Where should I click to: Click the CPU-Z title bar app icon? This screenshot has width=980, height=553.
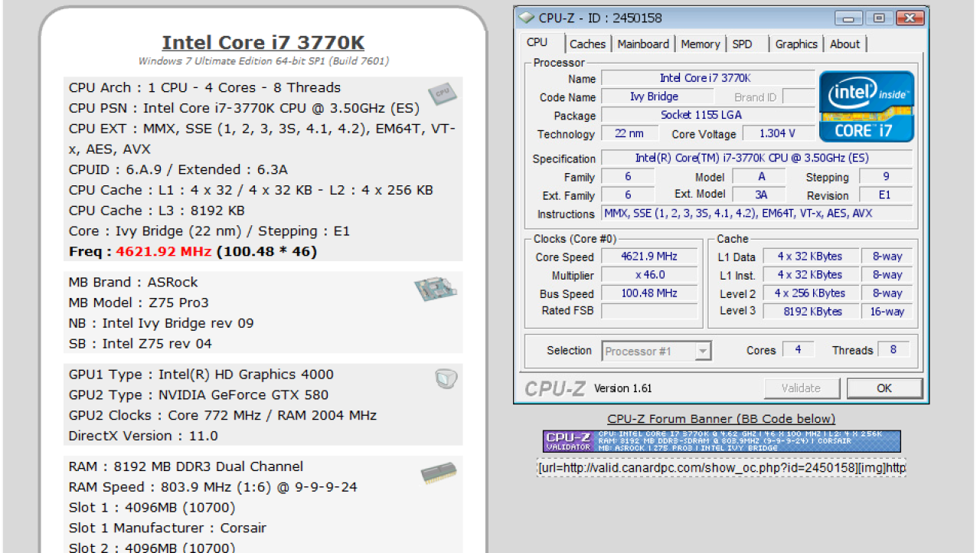(x=527, y=18)
